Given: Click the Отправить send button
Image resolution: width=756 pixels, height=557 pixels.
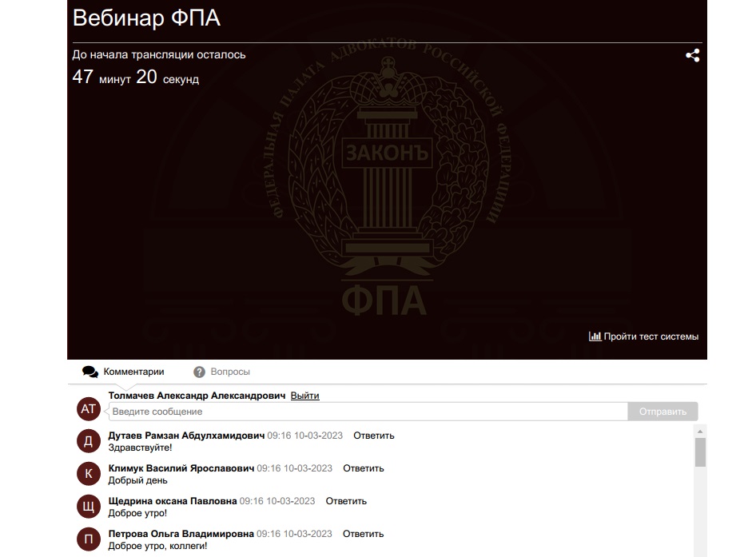Looking at the screenshot, I should (x=662, y=412).
